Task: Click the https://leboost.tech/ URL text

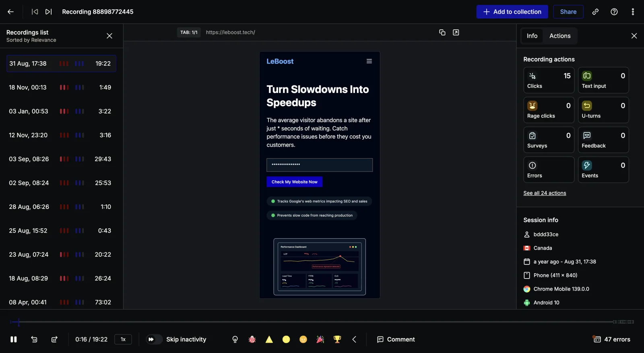Action: pos(231,32)
